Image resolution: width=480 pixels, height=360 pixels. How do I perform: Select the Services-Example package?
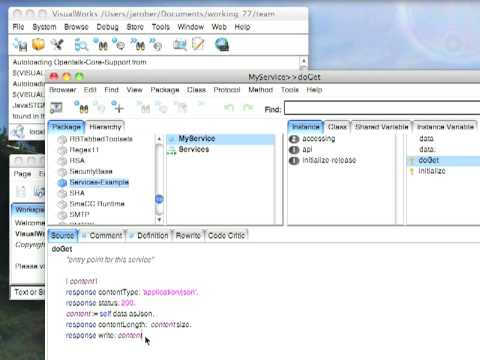tap(99, 182)
